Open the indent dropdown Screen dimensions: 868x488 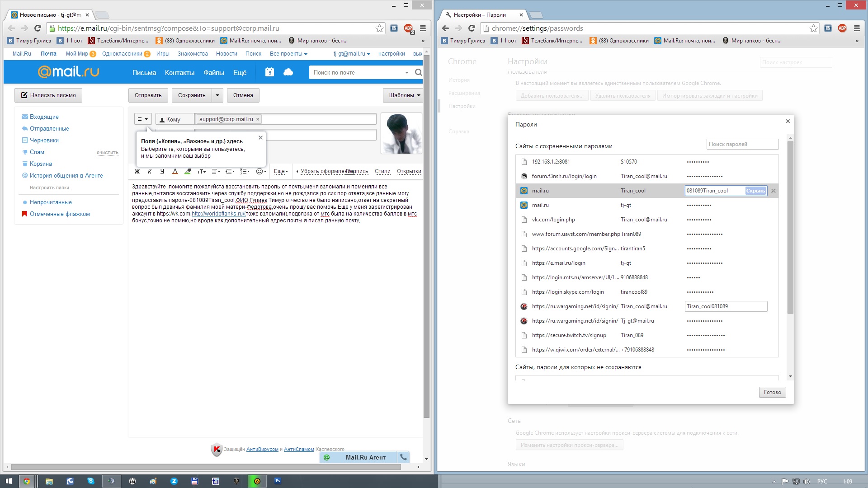[x=230, y=172]
